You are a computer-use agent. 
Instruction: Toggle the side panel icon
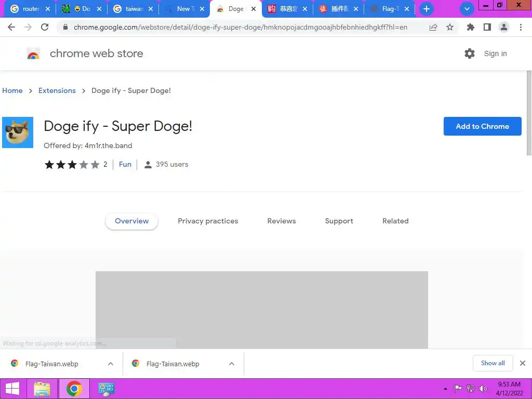487,27
